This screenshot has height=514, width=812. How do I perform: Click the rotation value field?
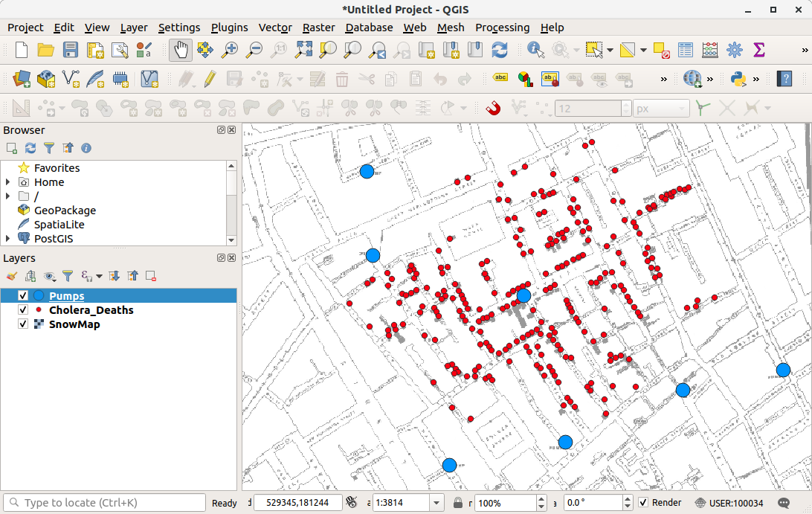[592, 503]
